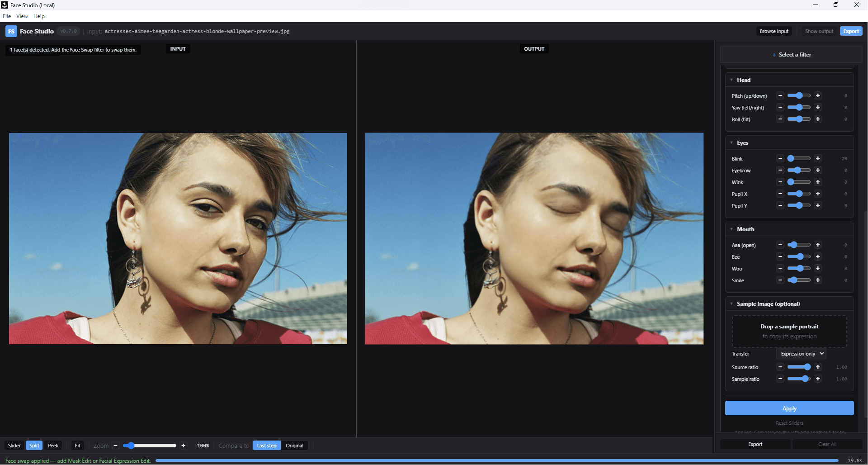The width and height of the screenshot is (868, 465).
Task: Zoom in with the bottom plus button
Action: pyautogui.click(x=184, y=446)
